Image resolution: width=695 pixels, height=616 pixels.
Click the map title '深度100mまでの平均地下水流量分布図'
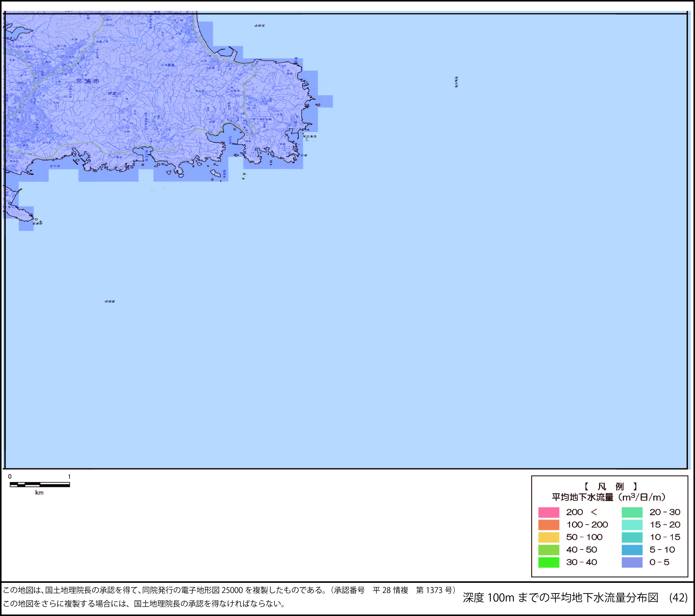(560, 598)
